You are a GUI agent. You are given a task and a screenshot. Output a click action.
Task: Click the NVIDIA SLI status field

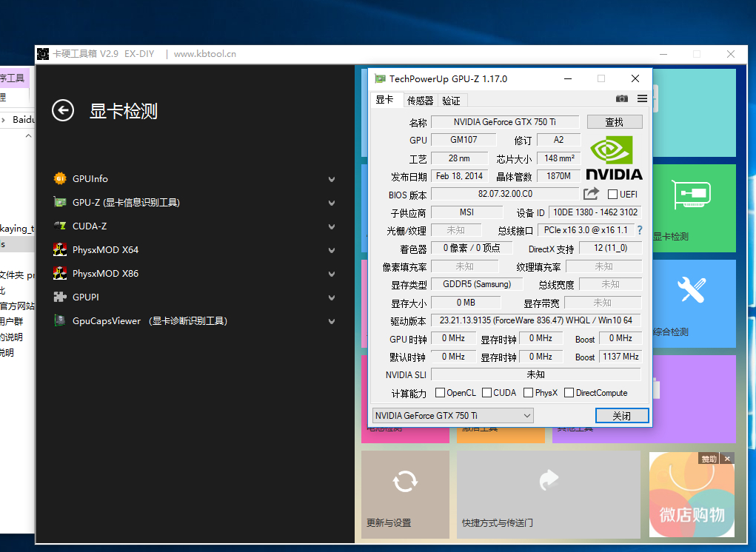pyautogui.click(x=535, y=374)
